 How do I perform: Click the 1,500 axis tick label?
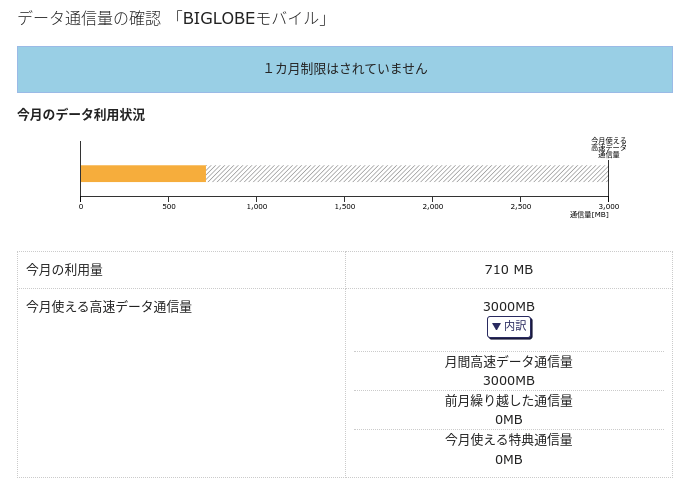pyautogui.click(x=345, y=207)
